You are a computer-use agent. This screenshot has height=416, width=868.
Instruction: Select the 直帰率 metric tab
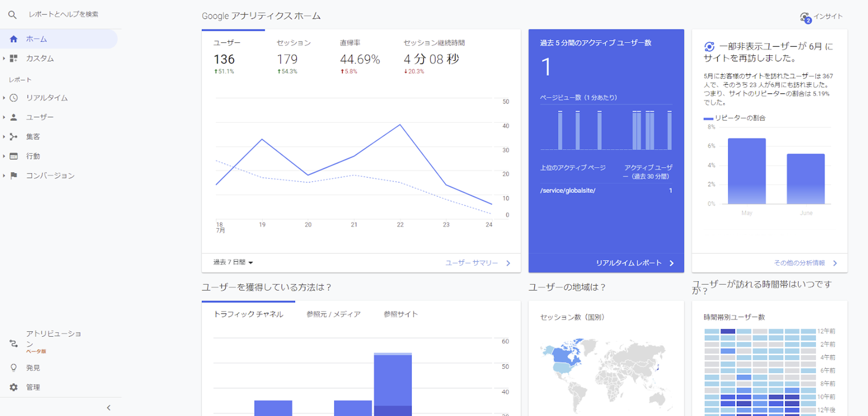[360, 56]
